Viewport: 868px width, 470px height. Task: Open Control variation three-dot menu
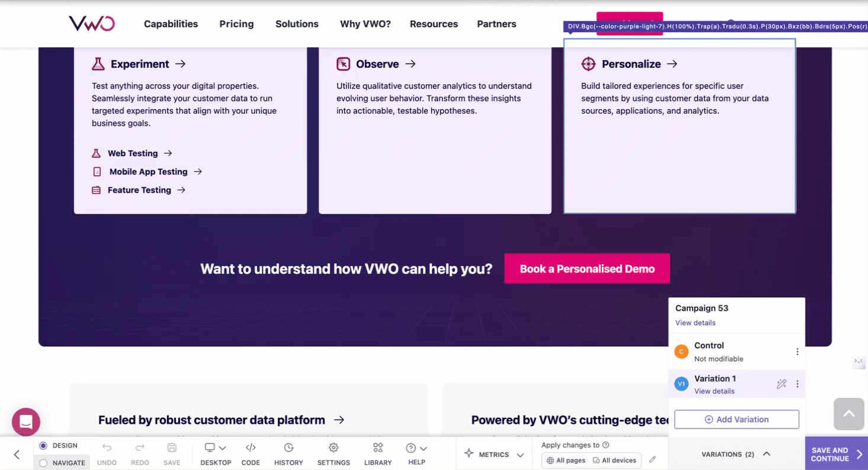[x=797, y=352]
